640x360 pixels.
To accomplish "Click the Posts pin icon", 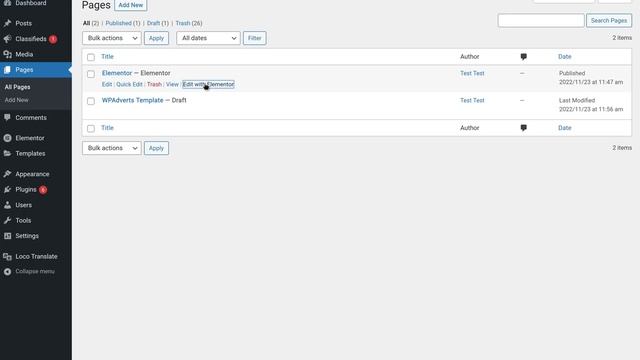I will pos(7,23).
